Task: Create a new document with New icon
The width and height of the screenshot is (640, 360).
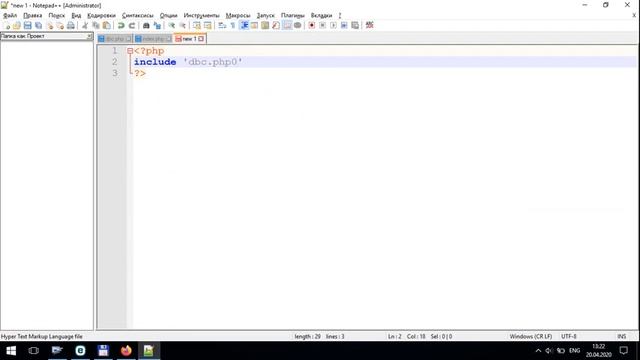Action: pyautogui.click(x=6, y=25)
